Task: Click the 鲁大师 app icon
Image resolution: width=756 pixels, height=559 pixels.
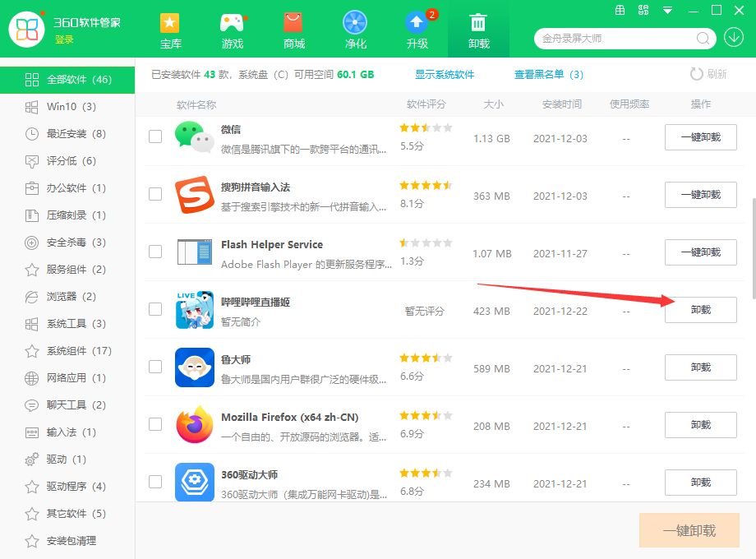Action: tap(195, 367)
